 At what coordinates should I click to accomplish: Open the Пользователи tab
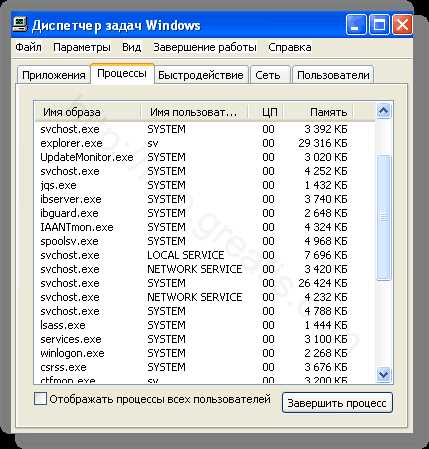click(333, 75)
